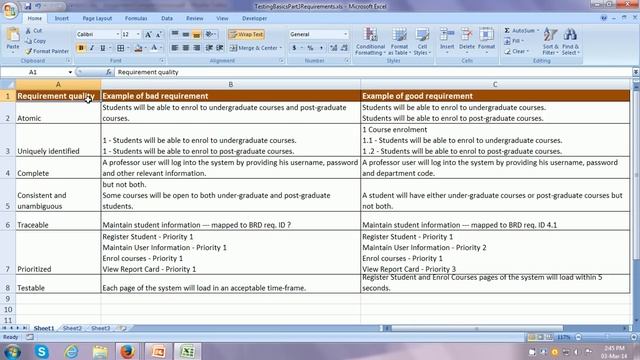This screenshot has height=360, width=640.
Task: Switch to Insert ribbon tab
Action: 62,18
